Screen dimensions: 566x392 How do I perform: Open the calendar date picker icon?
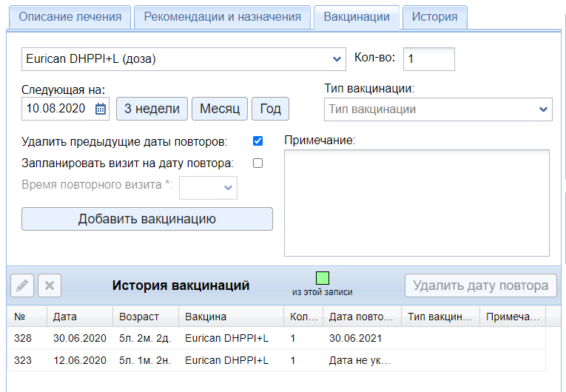point(101,109)
